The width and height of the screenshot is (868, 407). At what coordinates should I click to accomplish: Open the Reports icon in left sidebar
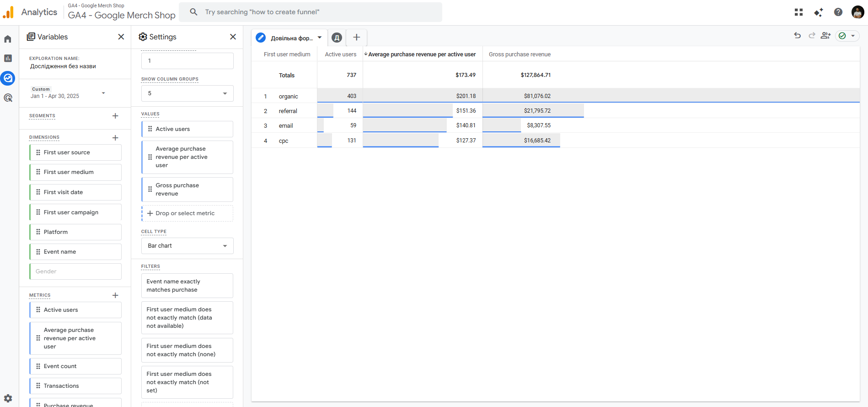(8, 58)
